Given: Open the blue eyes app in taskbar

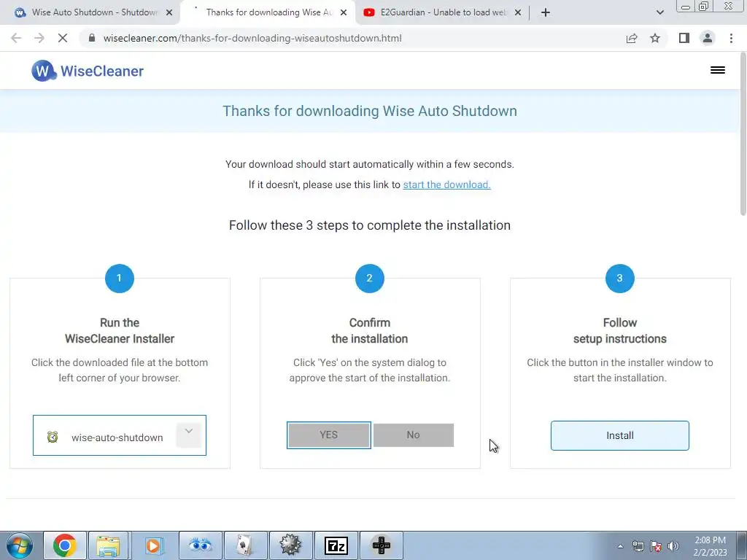Looking at the screenshot, I should [200, 545].
